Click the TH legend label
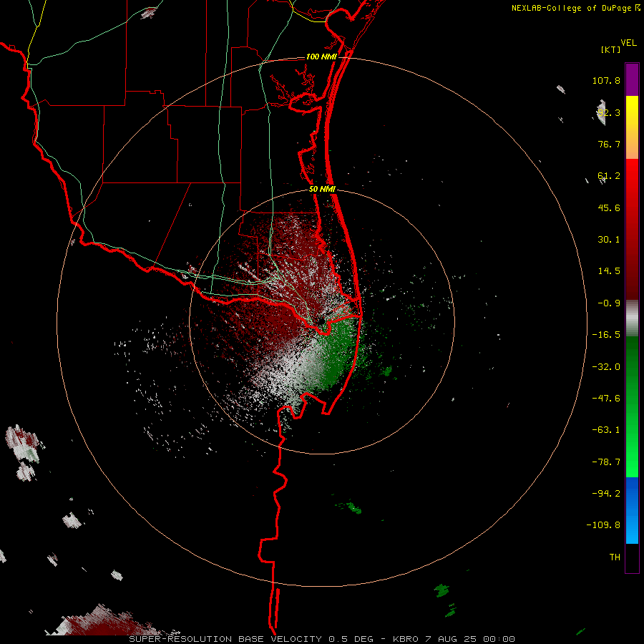 (x=615, y=557)
